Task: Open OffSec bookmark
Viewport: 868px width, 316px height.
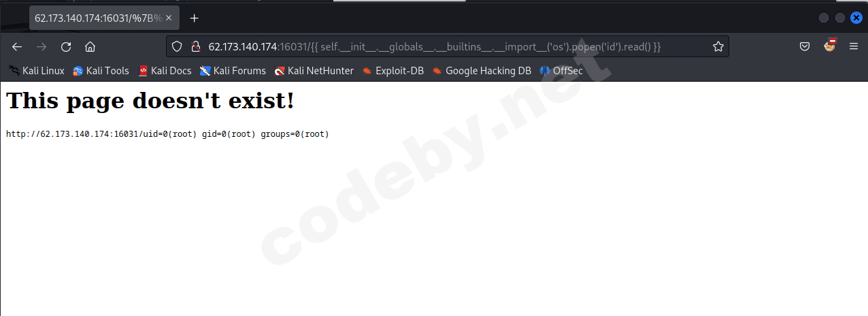Action: click(x=561, y=71)
